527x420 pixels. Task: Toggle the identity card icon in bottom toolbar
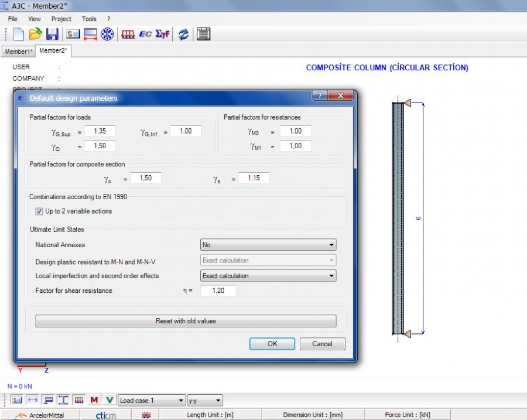click(16, 400)
